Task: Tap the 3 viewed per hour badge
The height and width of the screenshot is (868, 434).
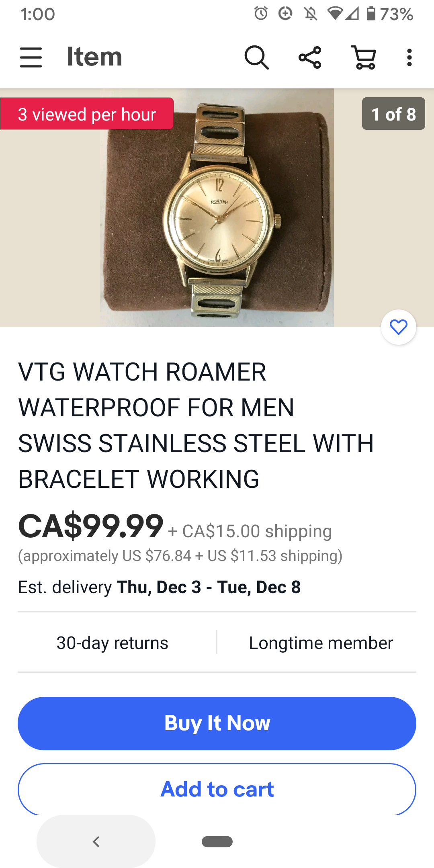Action: click(x=87, y=114)
